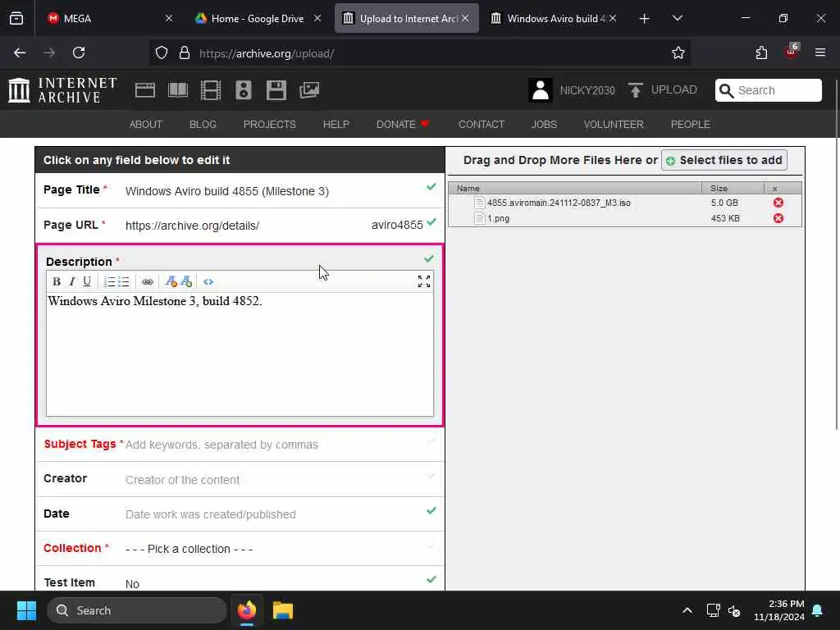This screenshot has width=840, height=630.
Task: Open the ABOUT nav link
Action: point(146,125)
